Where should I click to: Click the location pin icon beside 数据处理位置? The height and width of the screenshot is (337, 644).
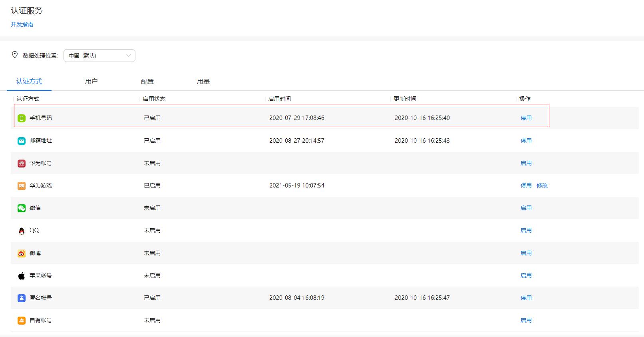[15, 55]
